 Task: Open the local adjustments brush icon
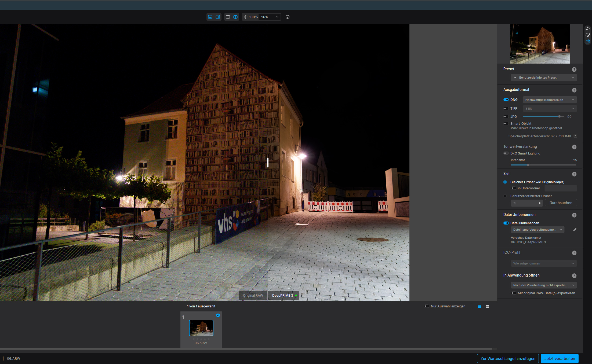tap(587, 35)
